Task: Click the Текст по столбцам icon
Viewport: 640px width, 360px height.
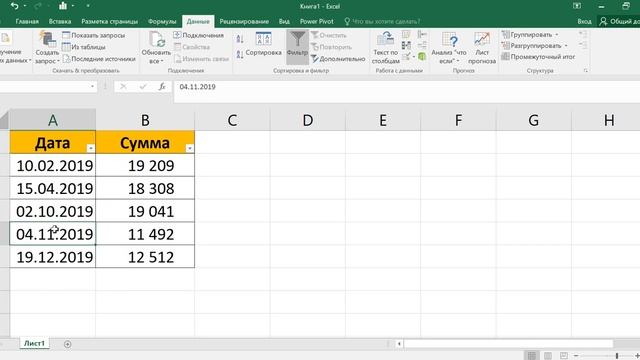Action: 385,39
